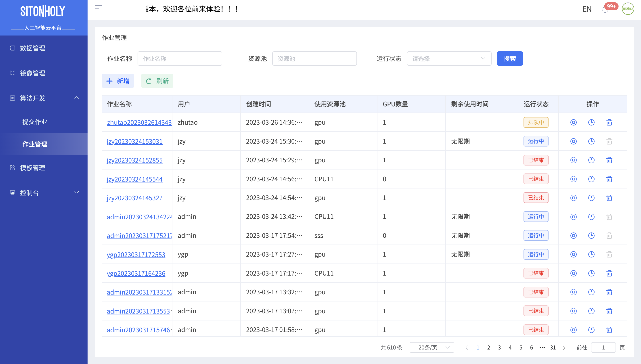The width and height of the screenshot is (641, 364).
Task: Delete the jzy20230324152855 job
Action: pos(609,160)
